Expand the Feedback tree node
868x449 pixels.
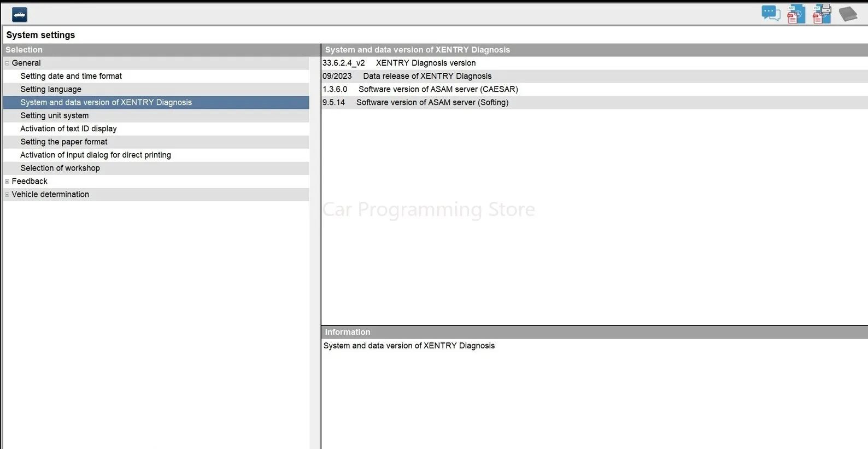coord(7,181)
